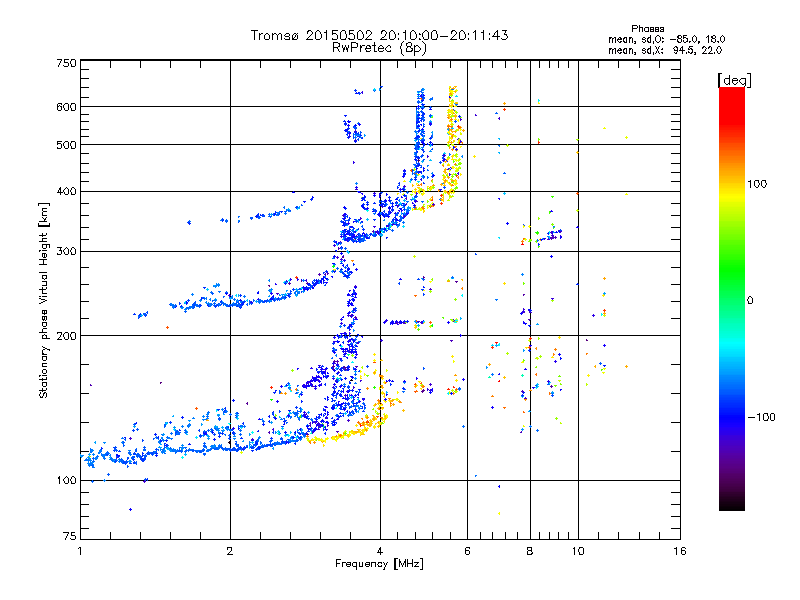Click the 'mean, sd,X: 94.5, 22.0' line
Image resolution: width=800 pixels, height=600 pixels.
tap(665, 50)
